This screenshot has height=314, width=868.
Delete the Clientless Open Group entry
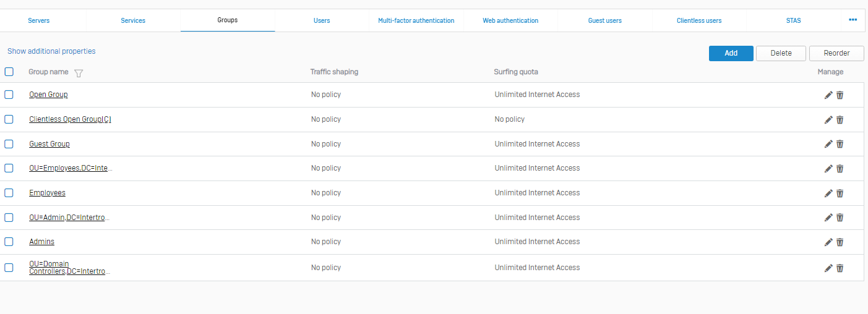coord(840,119)
